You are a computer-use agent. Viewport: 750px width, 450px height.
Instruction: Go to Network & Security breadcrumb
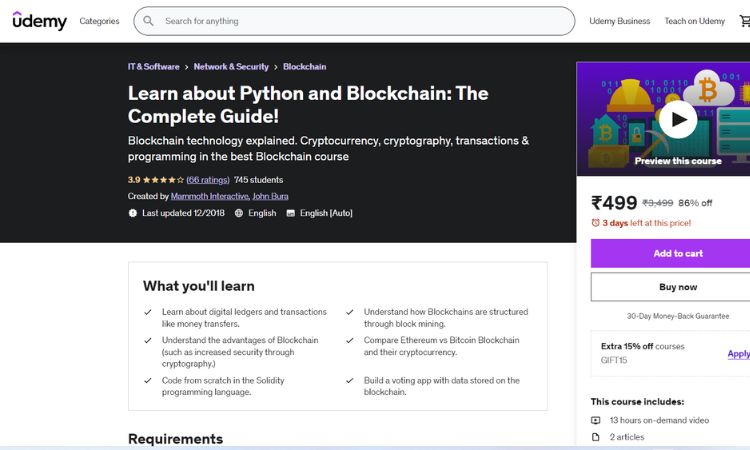(x=231, y=67)
